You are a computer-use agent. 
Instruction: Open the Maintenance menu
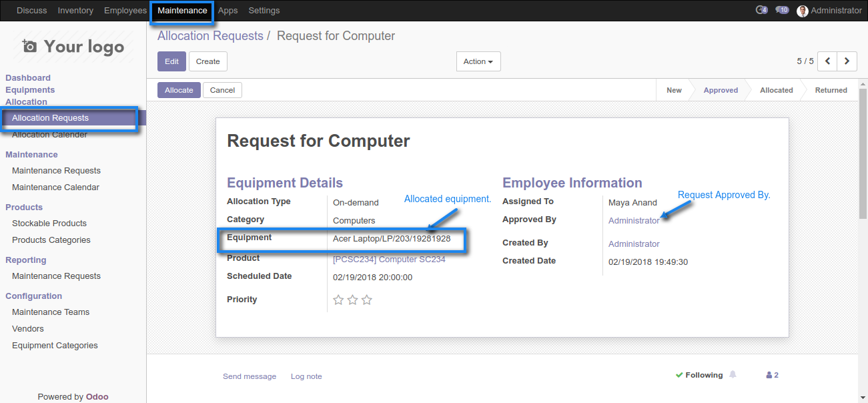[x=182, y=11]
